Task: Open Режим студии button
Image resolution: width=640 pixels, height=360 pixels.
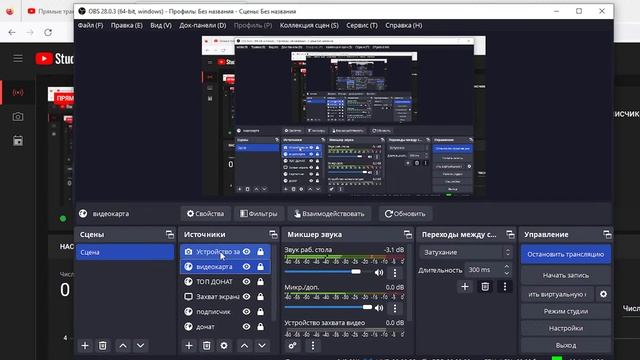Action: coord(566,311)
